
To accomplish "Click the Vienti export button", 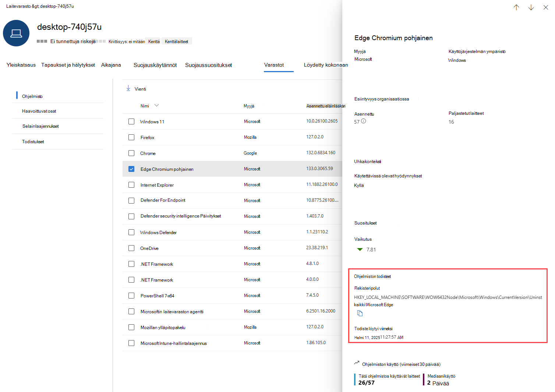I will [136, 89].
